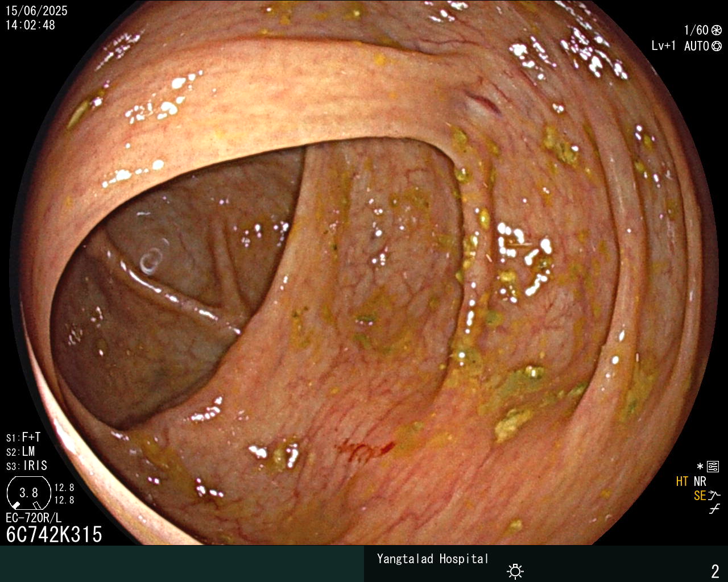The width and height of the screenshot is (728, 582).
Task: Click the Lv+1 brightness level
Action: (x=664, y=46)
